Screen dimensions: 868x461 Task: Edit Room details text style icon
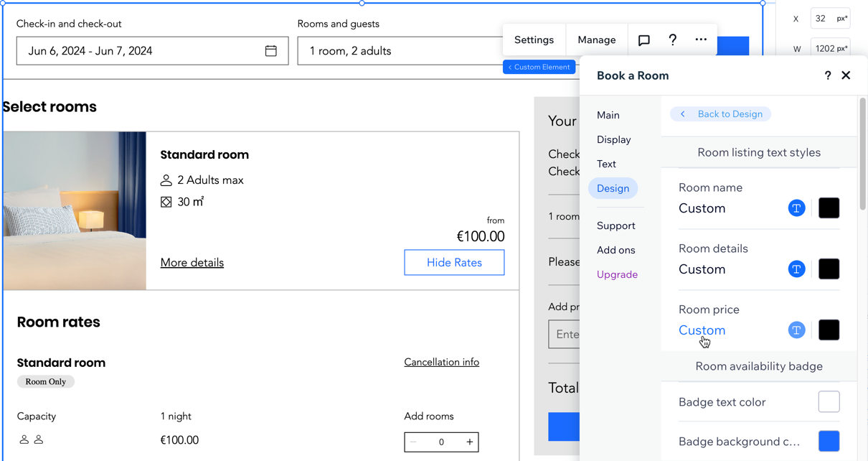click(x=797, y=269)
